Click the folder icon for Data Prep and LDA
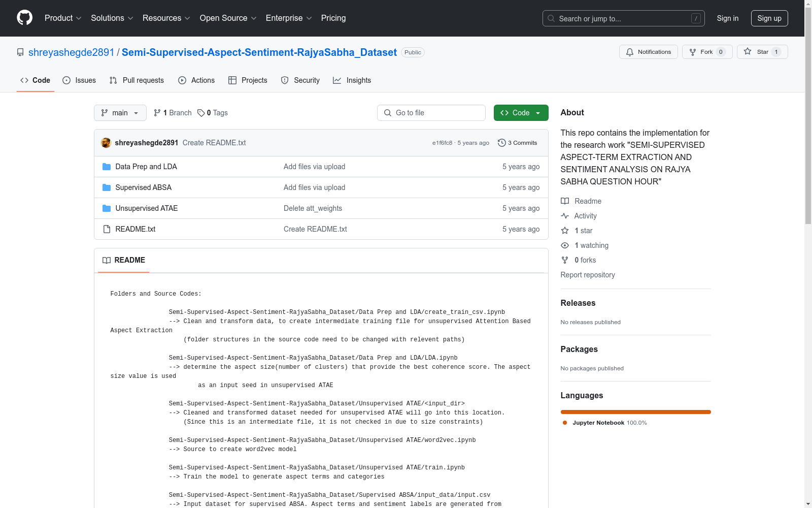The width and height of the screenshot is (812, 508). [x=107, y=167]
